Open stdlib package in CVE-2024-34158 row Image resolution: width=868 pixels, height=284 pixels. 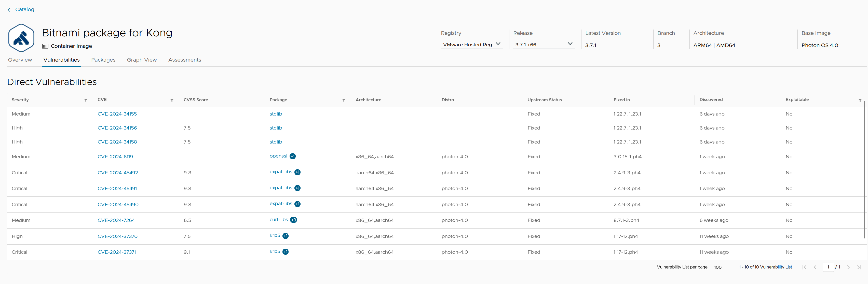(x=276, y=142)
